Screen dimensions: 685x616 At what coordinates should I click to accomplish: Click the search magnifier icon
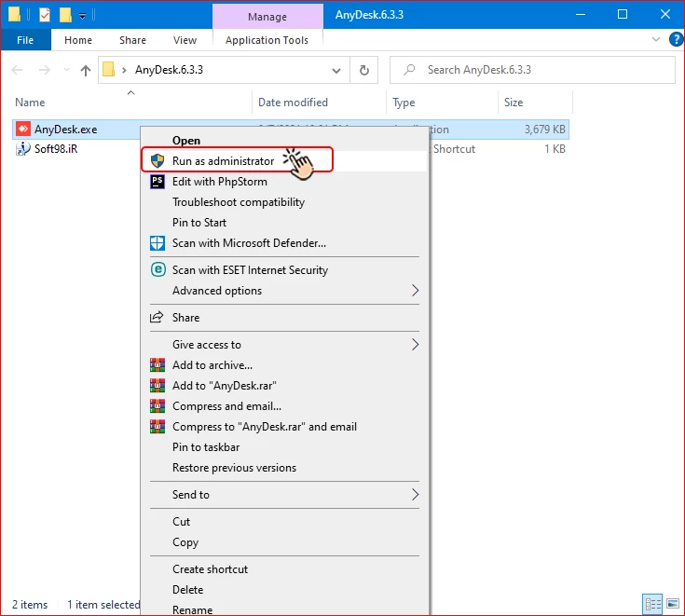[409, 70]
